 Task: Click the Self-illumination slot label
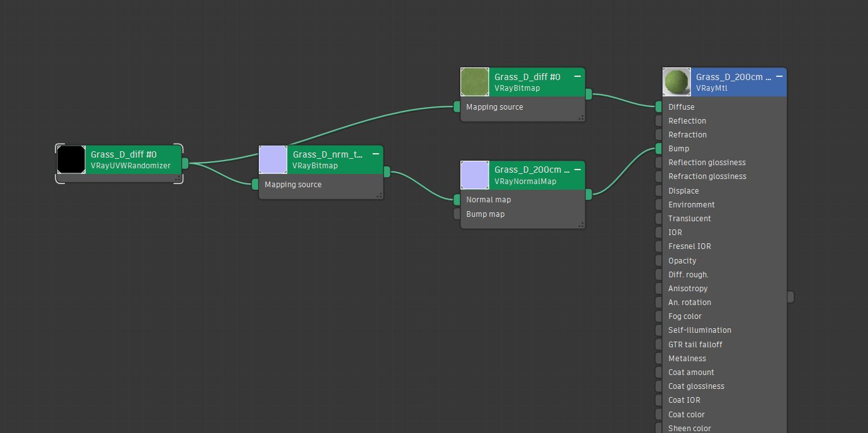click(700, 330)
